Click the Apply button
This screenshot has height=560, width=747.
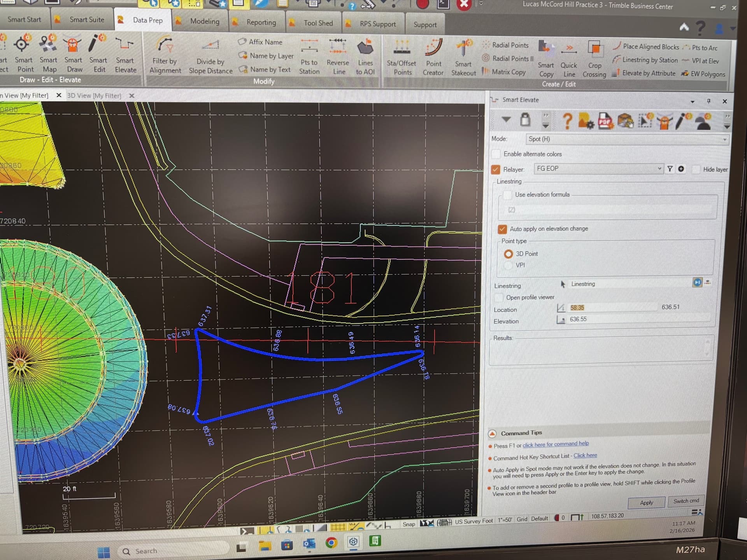point(646,502)
